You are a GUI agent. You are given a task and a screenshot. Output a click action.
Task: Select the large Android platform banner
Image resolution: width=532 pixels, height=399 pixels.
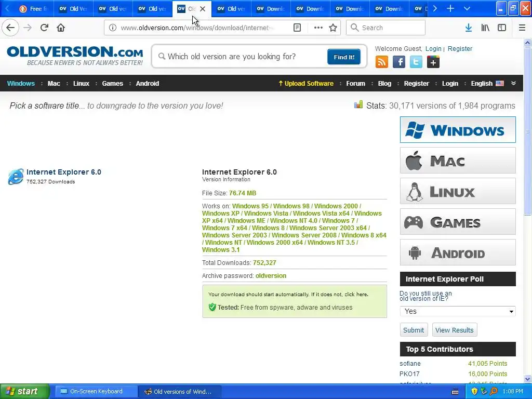click(458, 252)
